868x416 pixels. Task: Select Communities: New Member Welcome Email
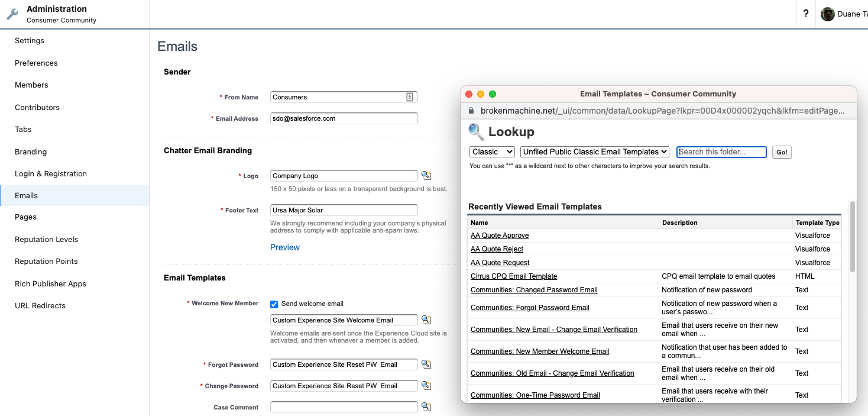pos(540,351)
